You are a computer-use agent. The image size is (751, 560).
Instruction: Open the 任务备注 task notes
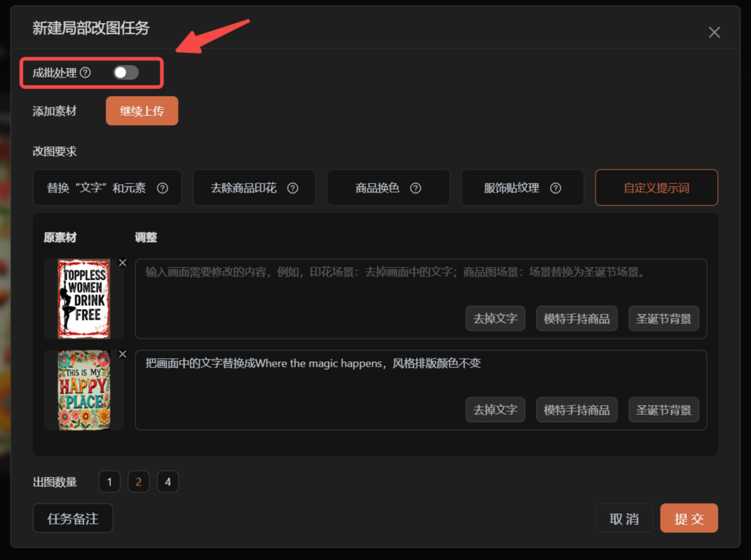[73, 518]
